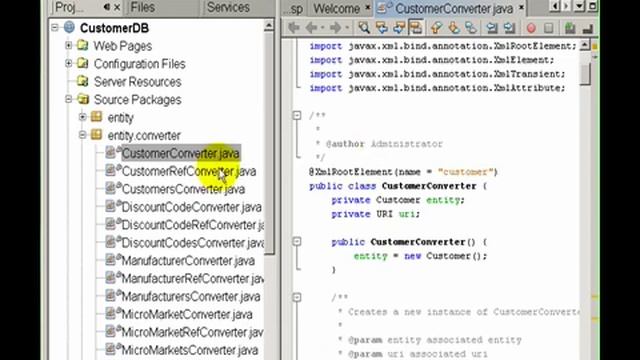This screenshot has width=640, height=360.
Task: Click the Projects panel scroll-up arrow
Action: point(269,26)
